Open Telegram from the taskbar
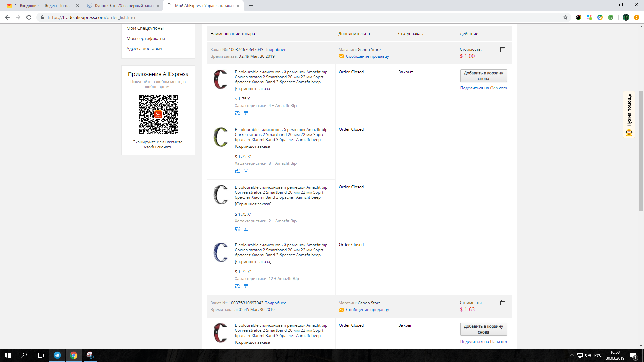 point(57,355)
